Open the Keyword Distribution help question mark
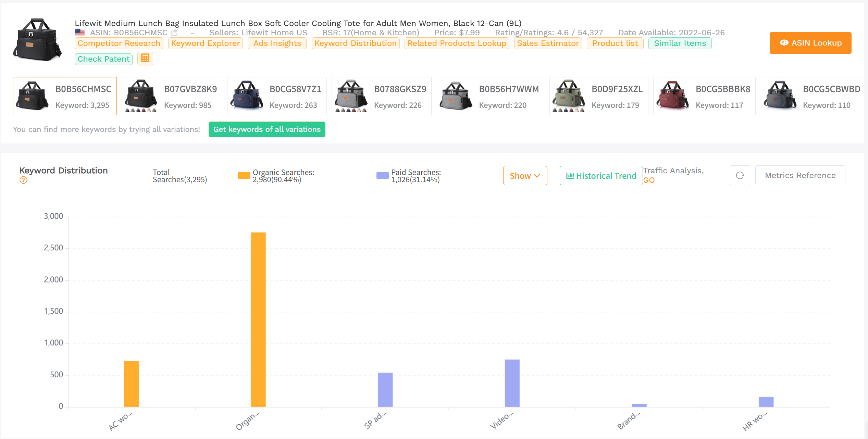This screenshot has height=439, width=868. [x=23, y=180]
